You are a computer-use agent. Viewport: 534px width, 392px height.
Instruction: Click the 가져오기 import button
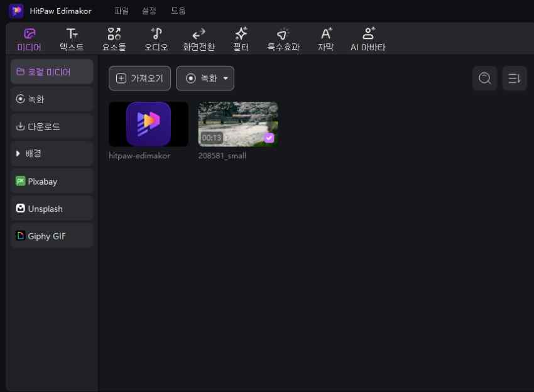[139, 79]
